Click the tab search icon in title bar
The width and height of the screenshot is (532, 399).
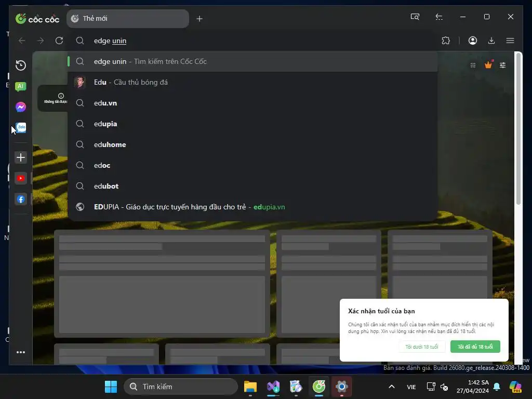(415, 17)
